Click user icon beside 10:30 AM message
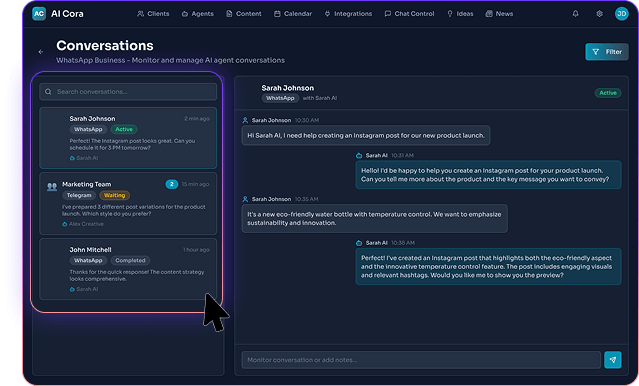This screenshot has width=639, height=386. (x=245, y=120)
